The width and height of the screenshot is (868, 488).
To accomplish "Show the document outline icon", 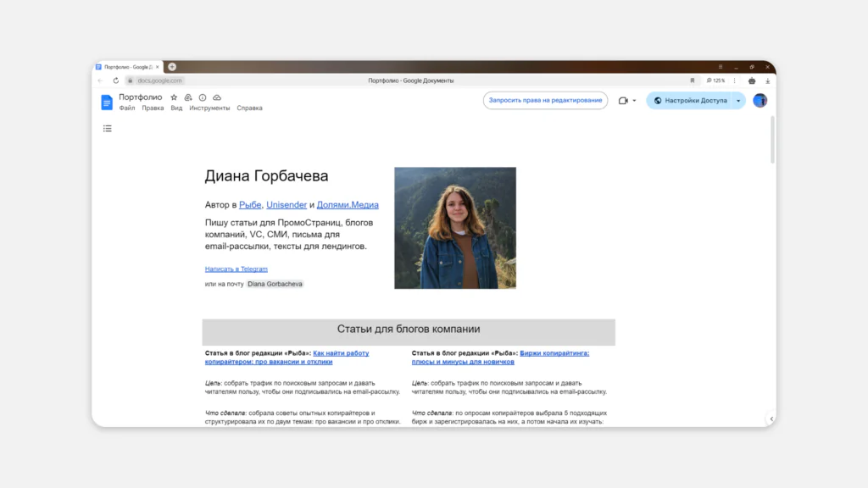I will [x=107, y=129].
